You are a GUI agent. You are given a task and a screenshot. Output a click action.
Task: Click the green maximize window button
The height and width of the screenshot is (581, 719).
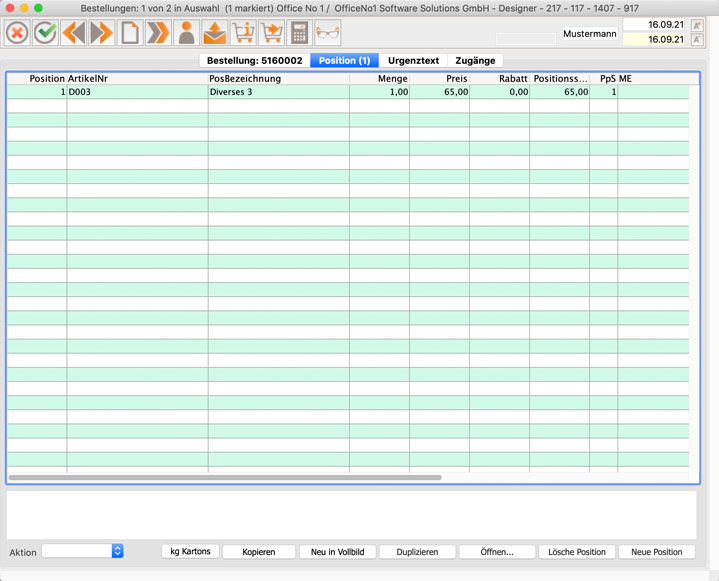coord(39,8)
